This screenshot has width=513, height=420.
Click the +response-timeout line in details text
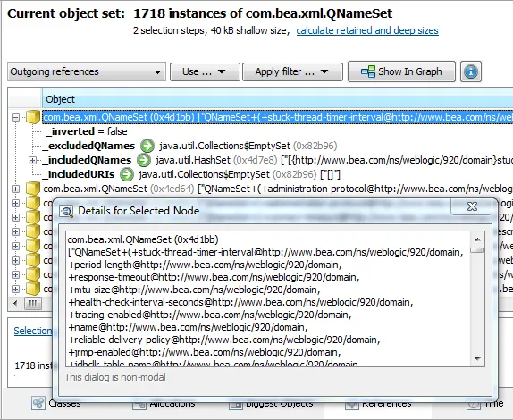[x=214, y=277]
